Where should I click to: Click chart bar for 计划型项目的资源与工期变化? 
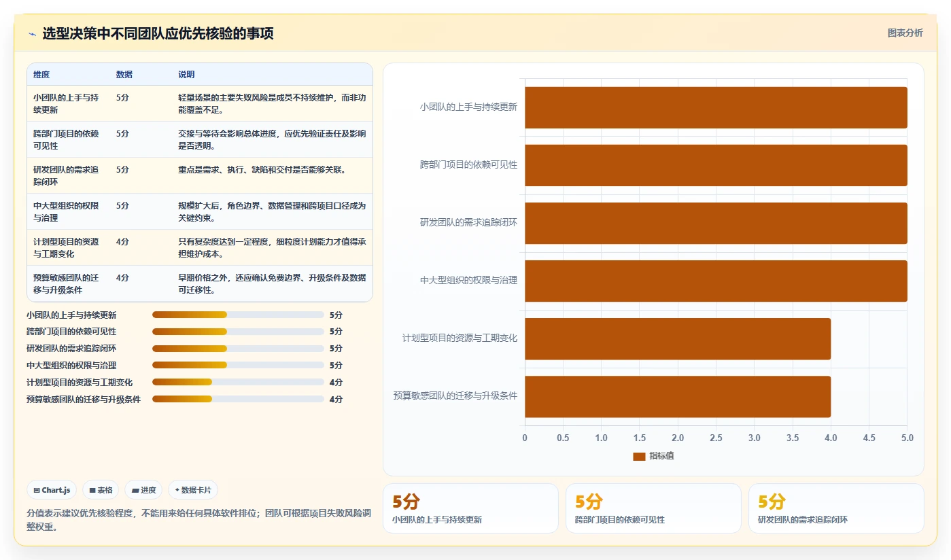[678, 338]
